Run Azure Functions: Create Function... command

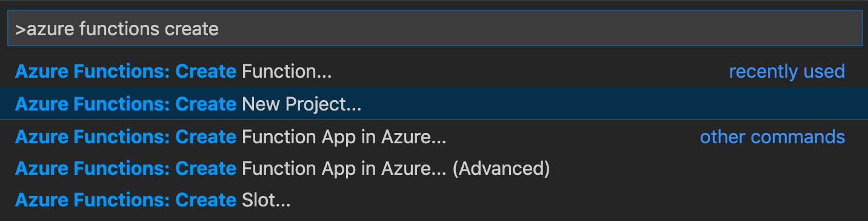point(434,71)
